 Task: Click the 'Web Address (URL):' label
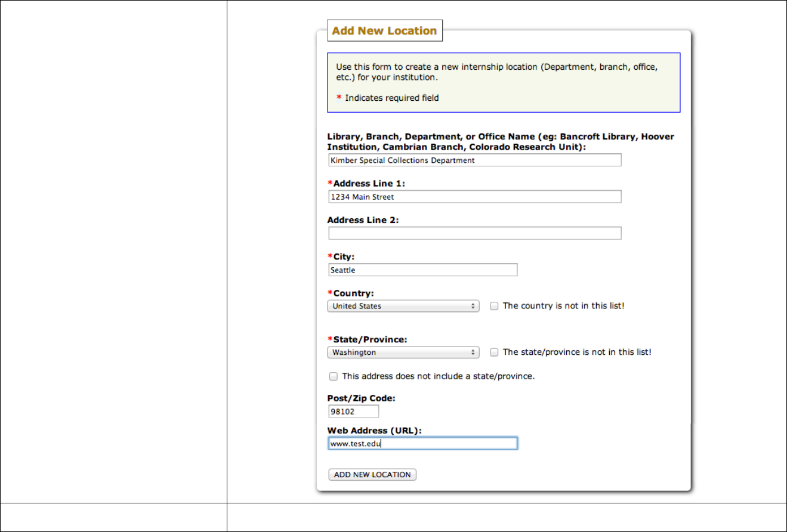[375, 430]
